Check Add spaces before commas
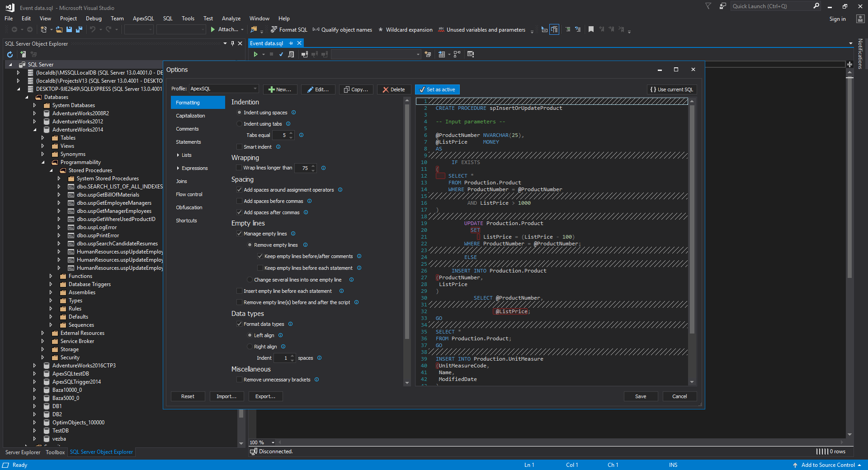The height and width of the screenshot is (470, 868). [240, 201]
